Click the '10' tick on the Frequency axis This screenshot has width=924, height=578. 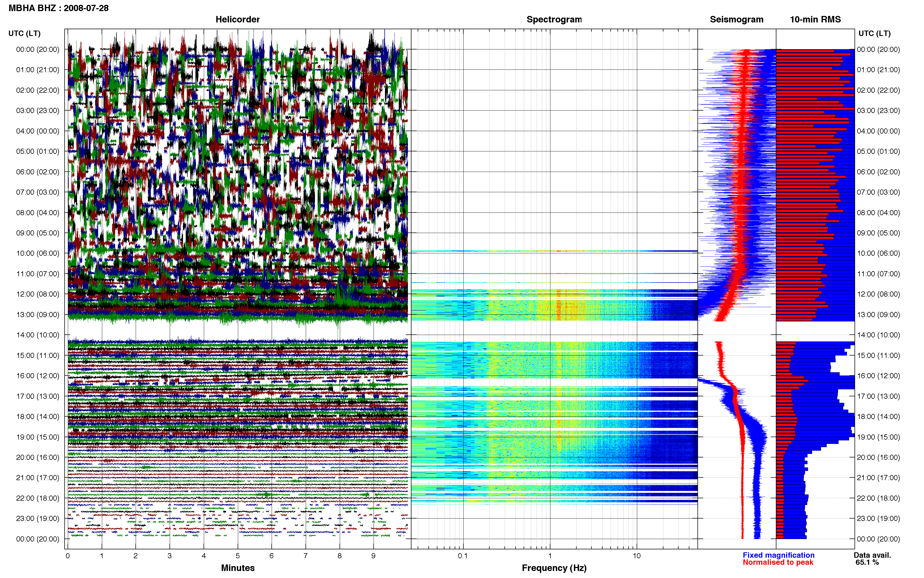[637, 556]
